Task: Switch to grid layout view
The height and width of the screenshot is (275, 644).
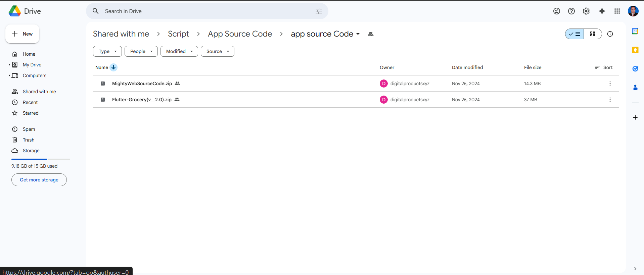Action: [x=592, y=34]
